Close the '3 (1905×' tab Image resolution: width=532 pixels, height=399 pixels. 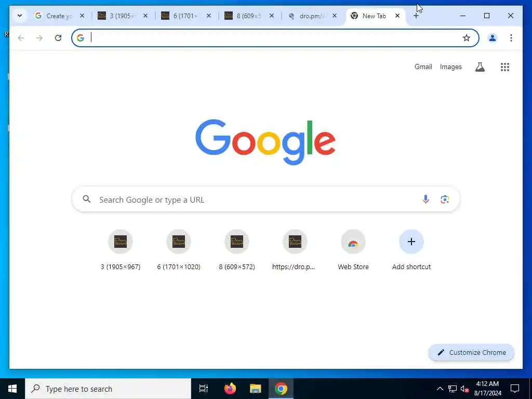(x=145, y=16)
